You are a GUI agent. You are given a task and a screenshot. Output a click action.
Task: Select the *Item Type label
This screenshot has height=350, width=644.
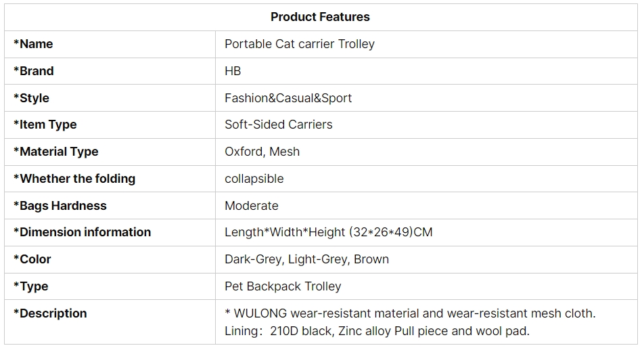pyautogui.click(x=45, y=125)
